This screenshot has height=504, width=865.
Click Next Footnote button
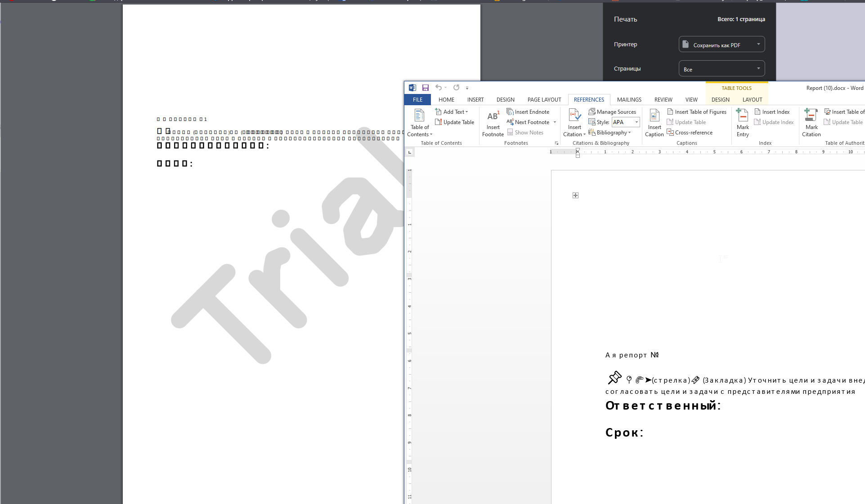[529, 122]
